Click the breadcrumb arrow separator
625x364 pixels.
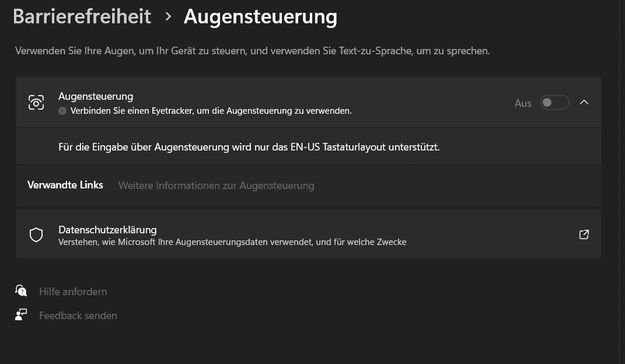point(168,16)
